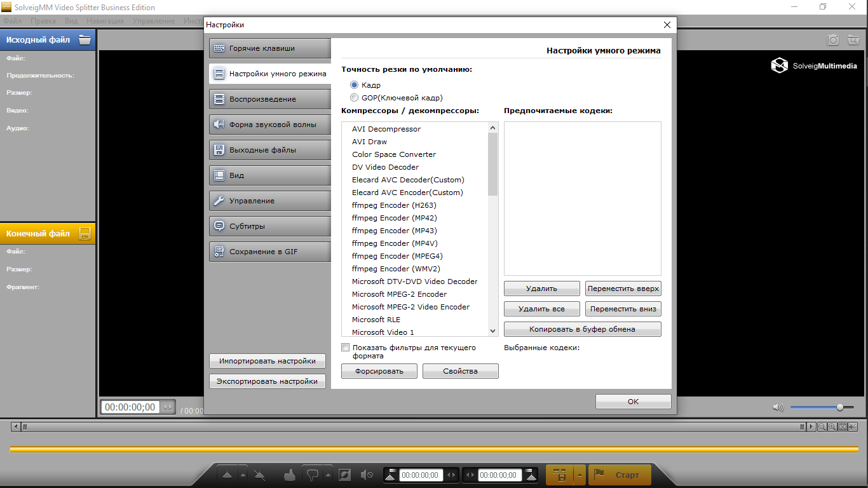Open the source file folder icon
Screen dimensions: 868x488
tap(85, 39)
